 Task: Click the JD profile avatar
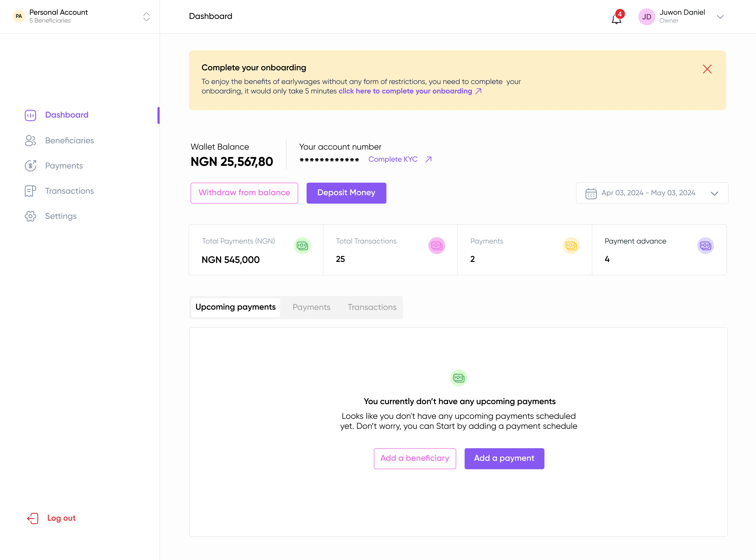647,17
